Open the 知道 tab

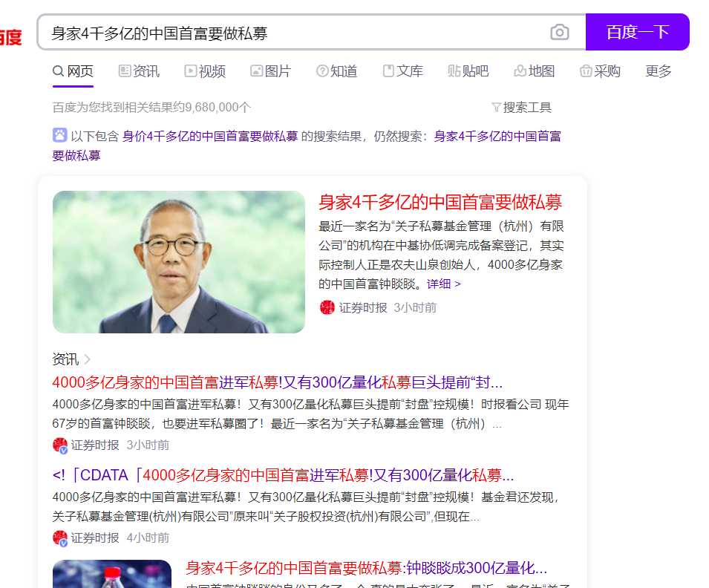[337, 71]
